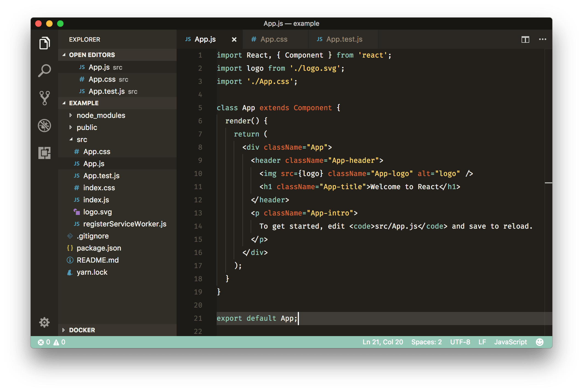The width and height of the screenshot is (583, 392).
Task: Click the feedback smiley icon
Action: tap(539, 342)
